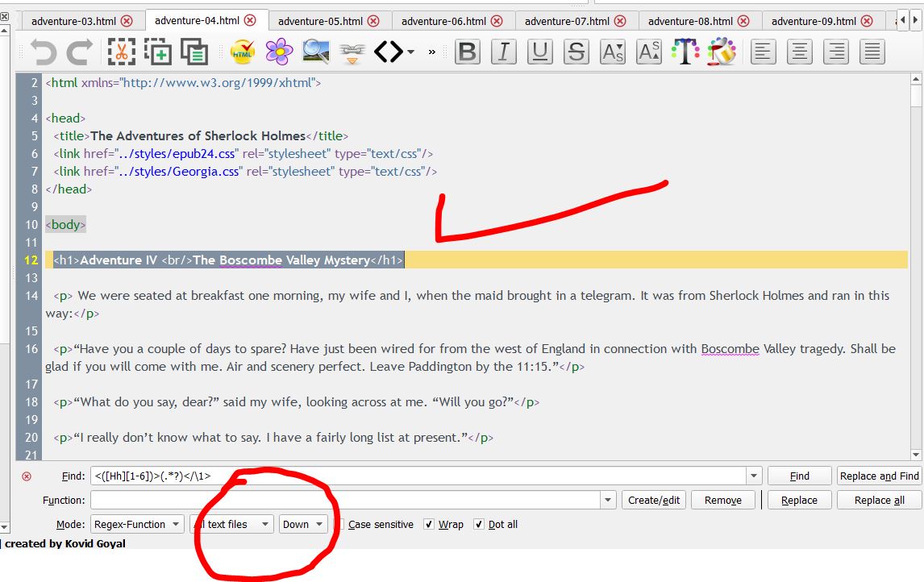
Task: Click the h1 Boscombe Valley Mystery line
Action: (229, 260)
